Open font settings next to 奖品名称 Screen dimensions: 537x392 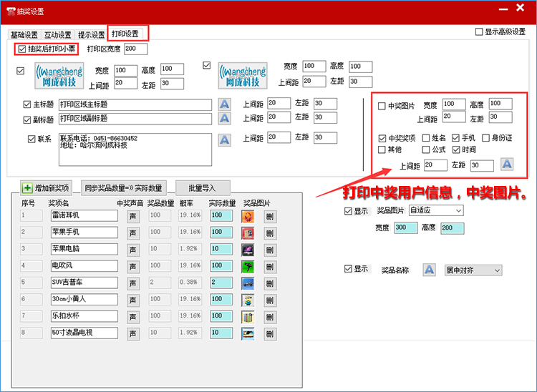coord(430,270)
